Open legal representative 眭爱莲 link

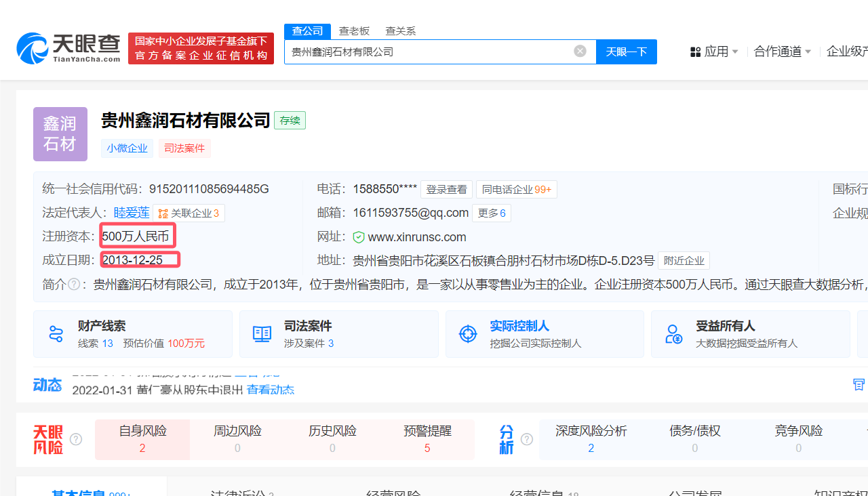(x=132, y=213)
